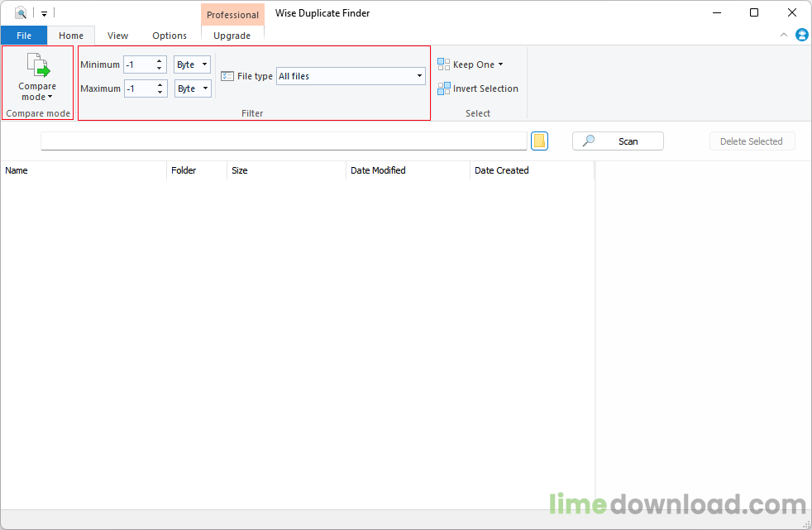Switch to the Options ribbon tab
Image resolution: width=812 pixels, height=530 pixels.
point(170,36)
